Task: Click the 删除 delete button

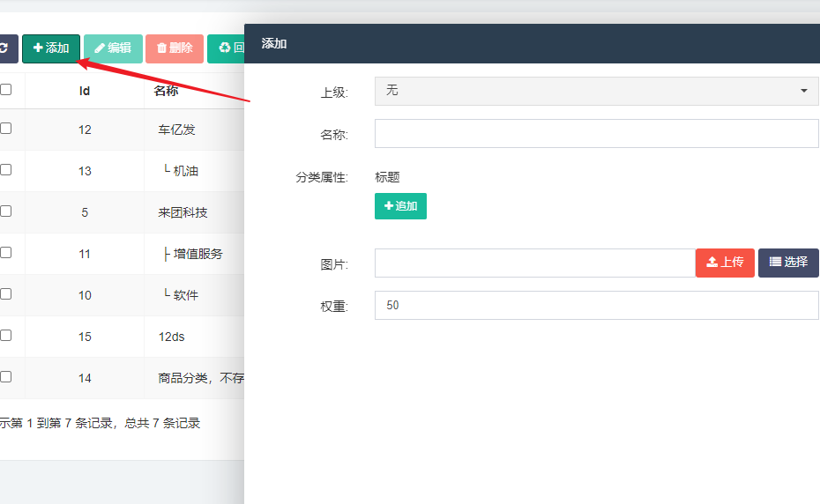Action: pyautogui.click(x=175, y=48)
